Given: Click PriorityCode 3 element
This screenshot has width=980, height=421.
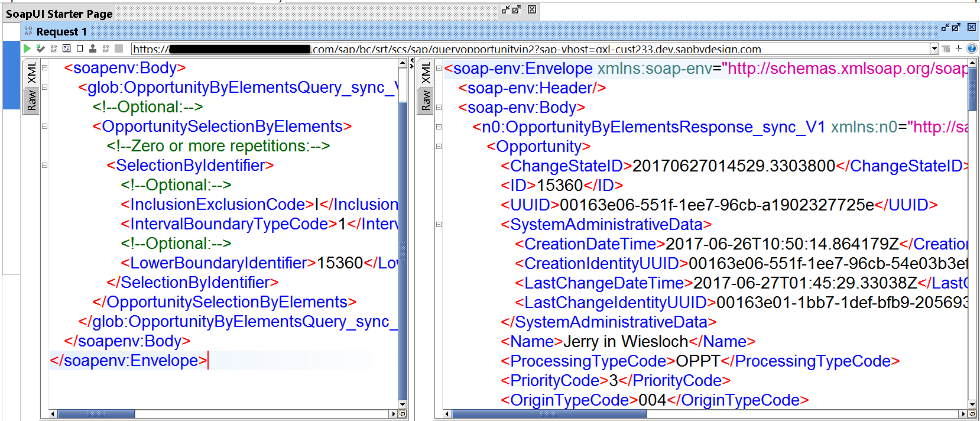Looking at the screenshot, I should coord(616,381).
